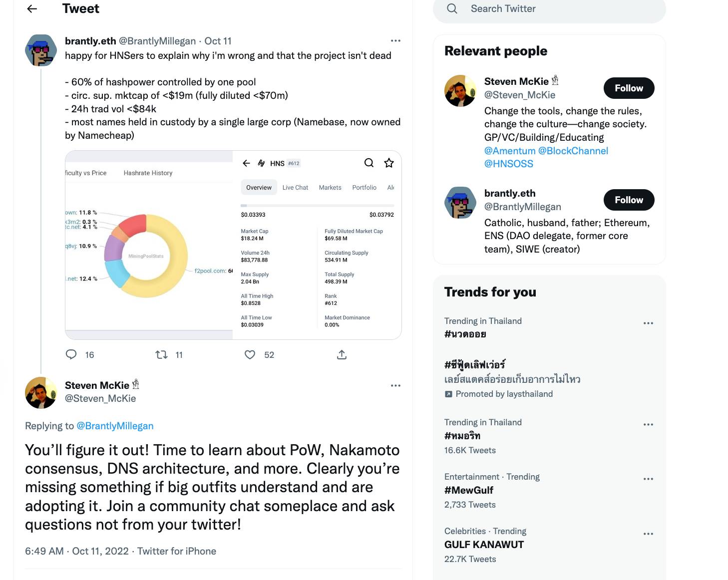Click the reply icon under brantly.eth's tweet
728x580 pixels.
pyautogui.click(x=71, y=354)
